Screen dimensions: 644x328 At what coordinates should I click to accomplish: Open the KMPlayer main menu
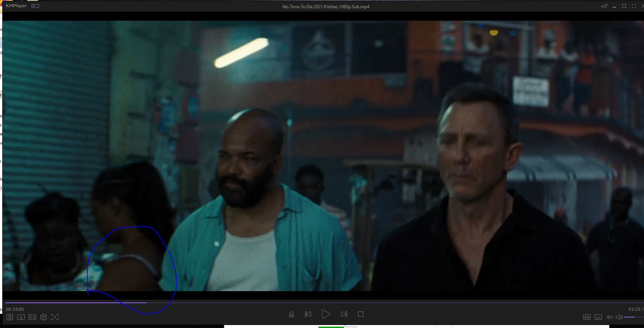coord(16,6)
